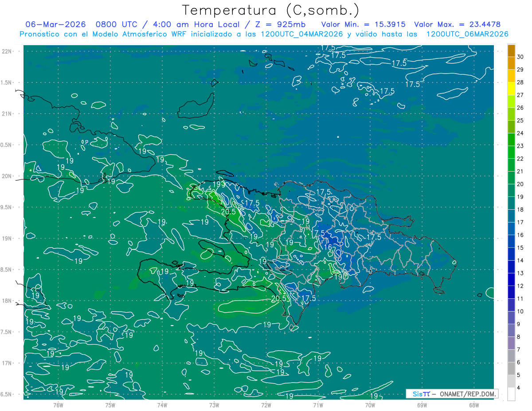
Task: Click the "73W" longitude axis label
Action: coord(214,405)
